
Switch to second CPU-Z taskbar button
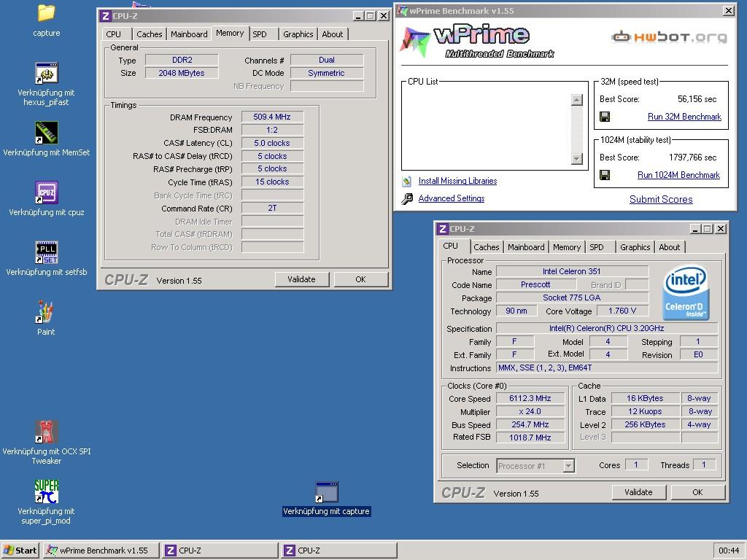338,551
